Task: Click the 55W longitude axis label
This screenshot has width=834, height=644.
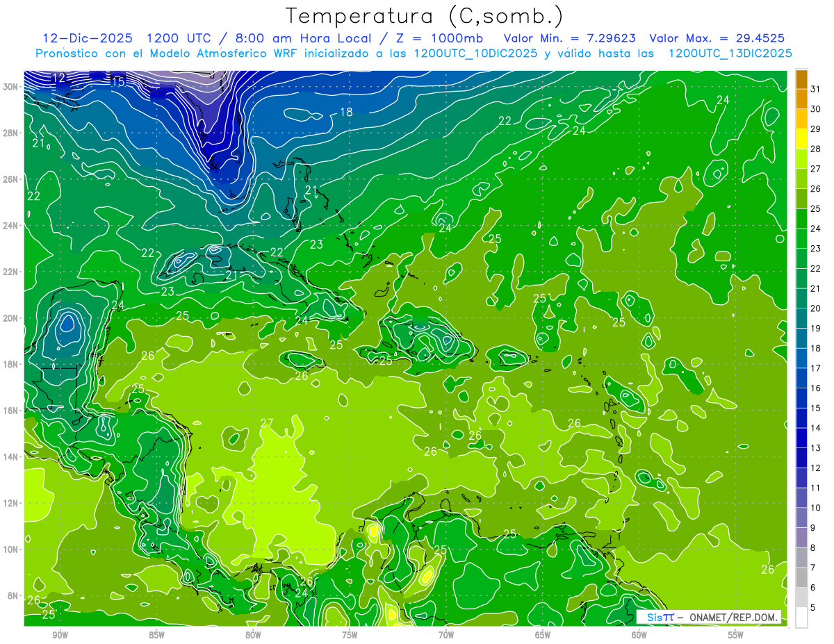Action: click(736, 634)
